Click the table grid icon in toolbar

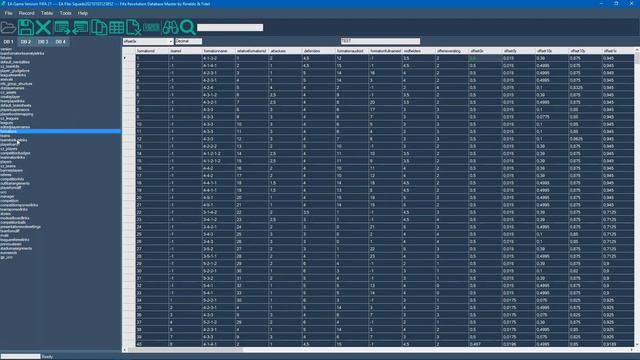pyautogui.click(x=116, y=27)
